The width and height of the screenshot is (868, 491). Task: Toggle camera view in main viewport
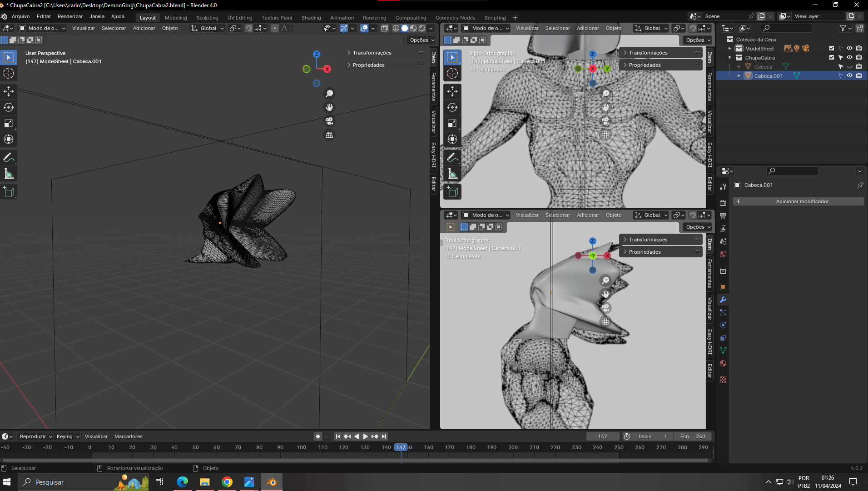tap(329, 121)
